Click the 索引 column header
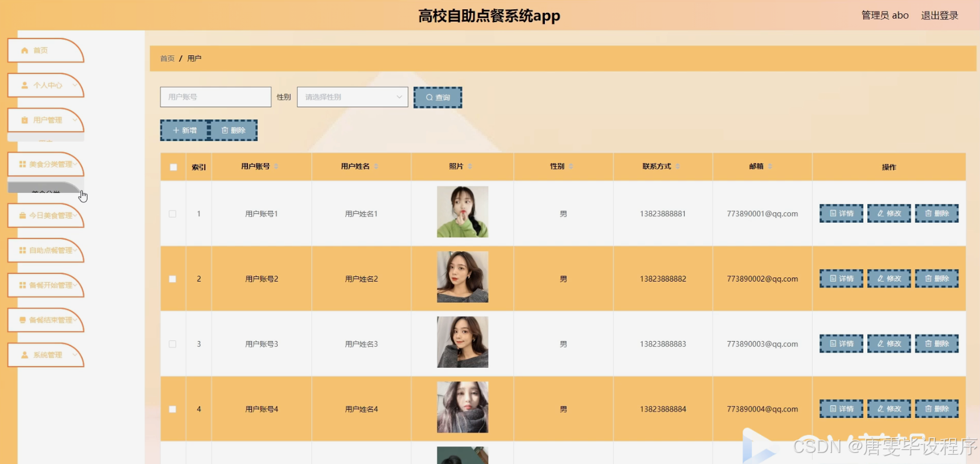 pos(199,167)
